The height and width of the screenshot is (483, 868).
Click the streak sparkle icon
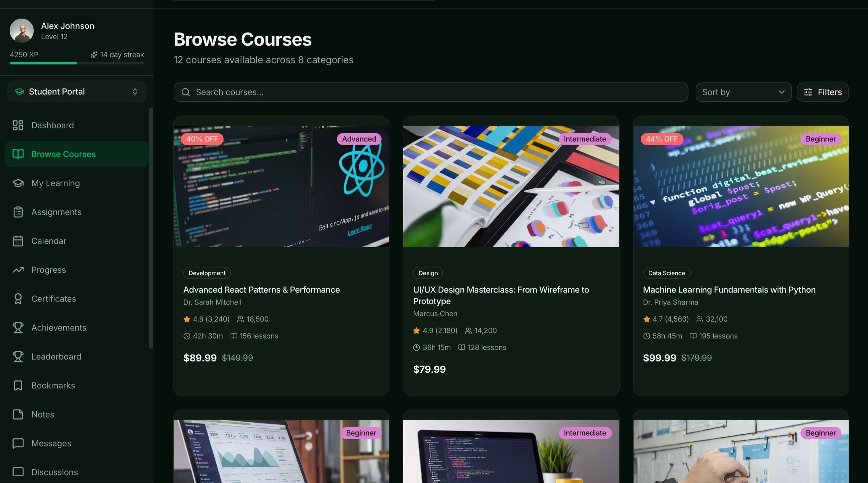click(x=94, y=55)
